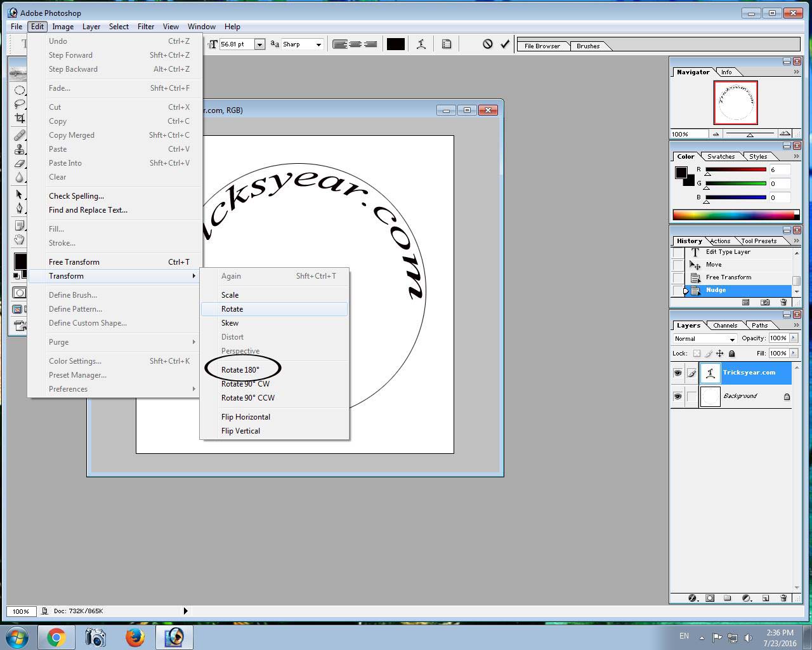Open the Normal blend mode dropdown
Viewport: 812px width, 650px height.
tap(703, 338)
